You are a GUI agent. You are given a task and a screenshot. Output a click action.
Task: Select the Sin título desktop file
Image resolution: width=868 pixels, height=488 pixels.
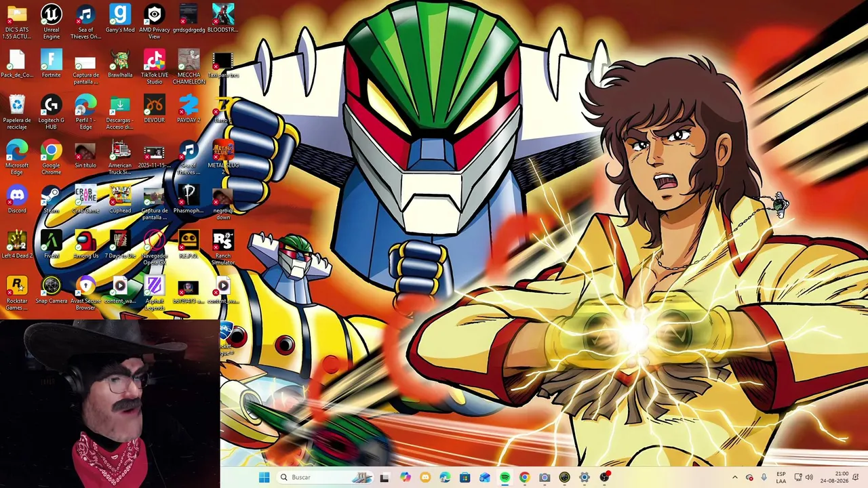point(85,155)
